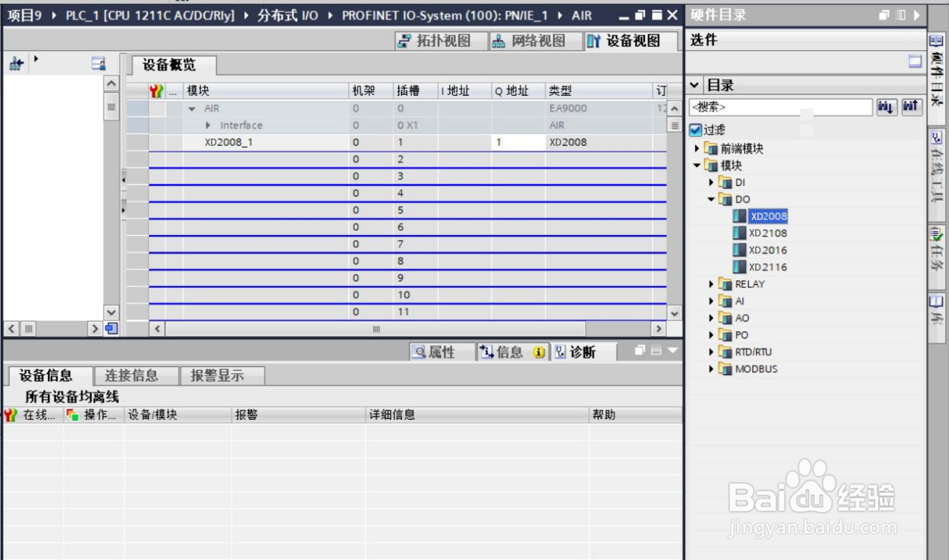The image size is (949, 560).
Task: Expand the DI folder
Action: coord(712,182)
